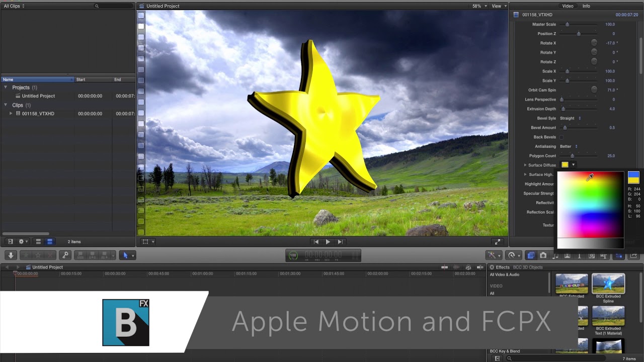Adjust the Master Scale slider
Viewport: 644px width, 362px height.
click(567, 24)
